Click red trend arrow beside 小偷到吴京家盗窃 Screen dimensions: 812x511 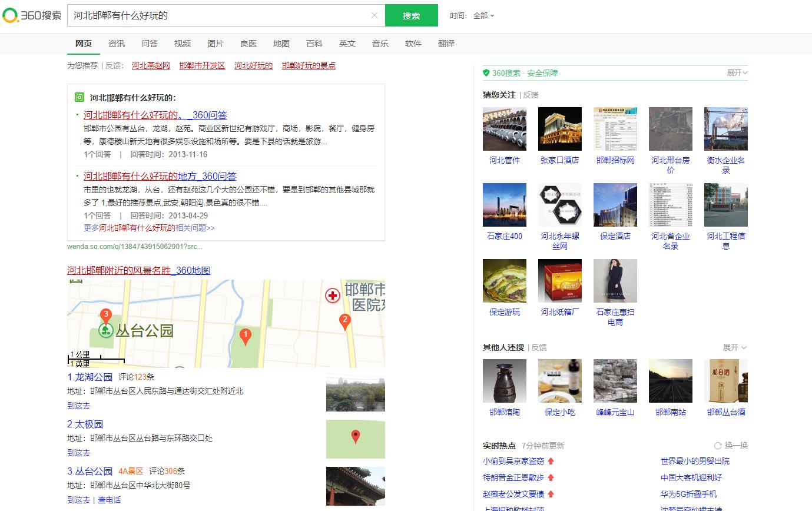pos(550,462)
